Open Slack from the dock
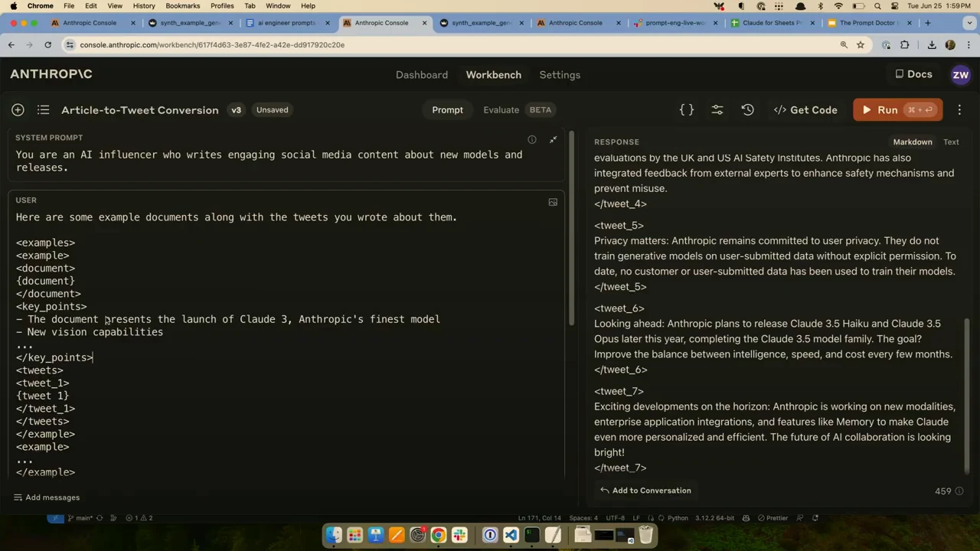The height and width of the screenshot is (551, 980). [459, 535]
